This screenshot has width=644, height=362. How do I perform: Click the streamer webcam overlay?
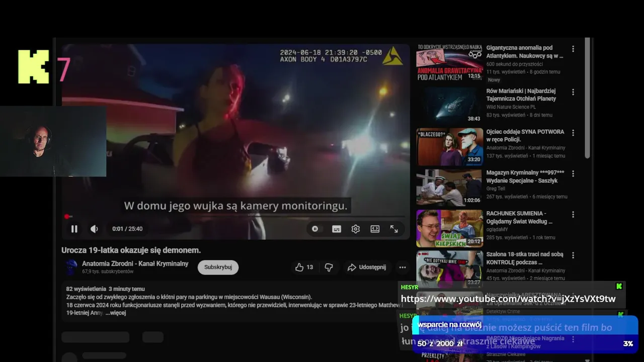53,141
